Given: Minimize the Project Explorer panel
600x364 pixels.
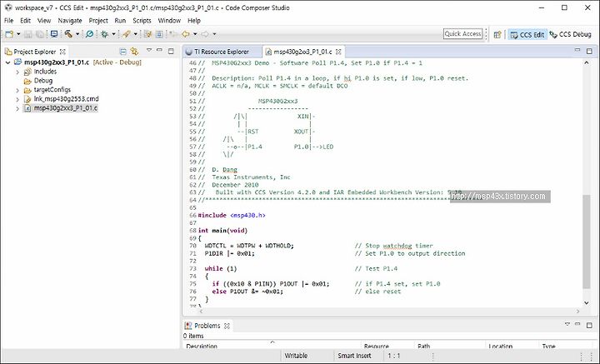Looking at the screenshot, I should (x=159, y=51).
